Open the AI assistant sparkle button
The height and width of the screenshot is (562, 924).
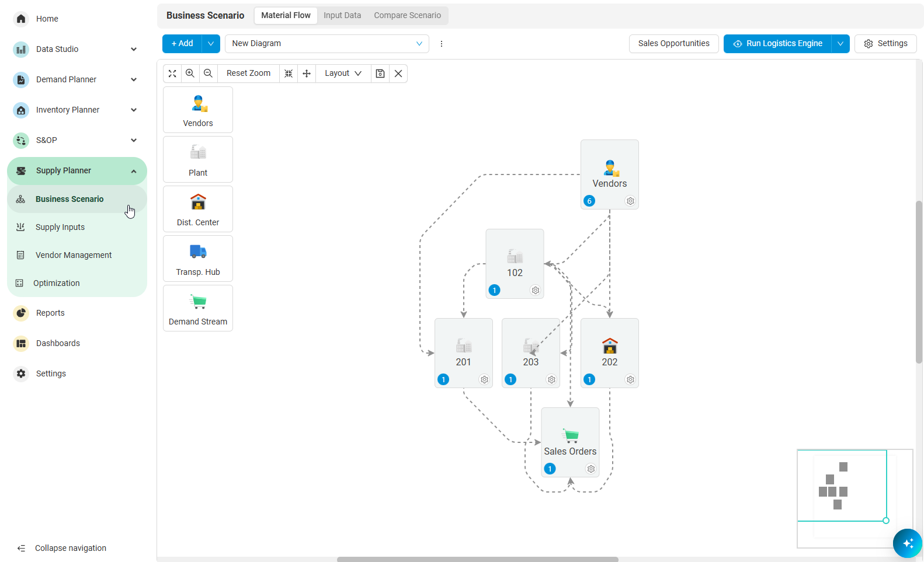point(908,543)
